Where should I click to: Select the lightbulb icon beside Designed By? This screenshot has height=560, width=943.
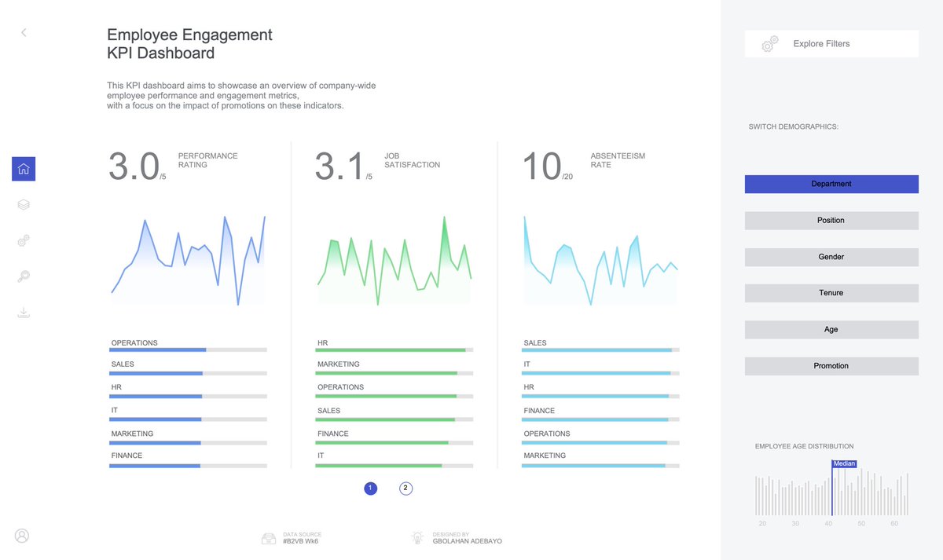click(417, 538)
